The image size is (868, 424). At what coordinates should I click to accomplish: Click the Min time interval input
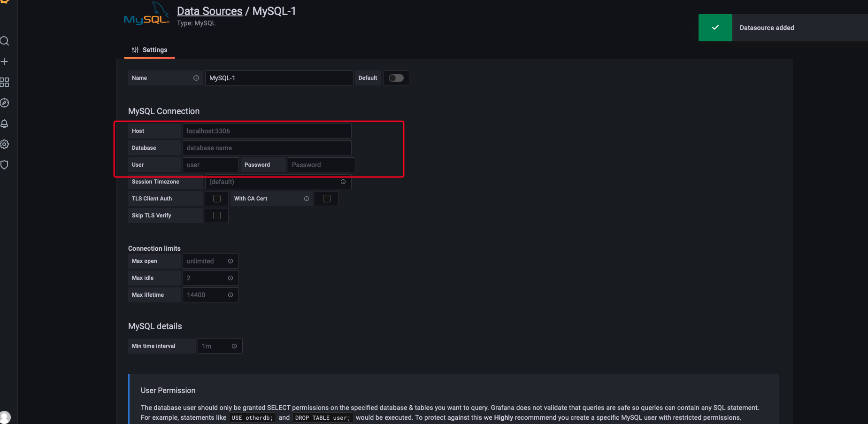(220, 346)
